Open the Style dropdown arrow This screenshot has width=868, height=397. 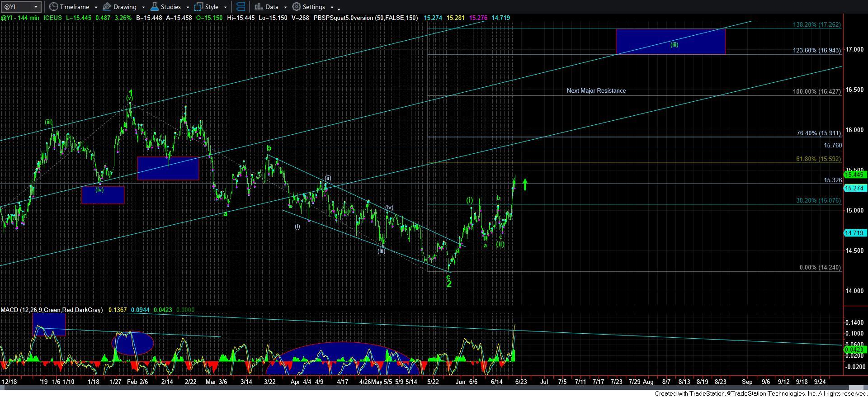click(x=225, y=7)
